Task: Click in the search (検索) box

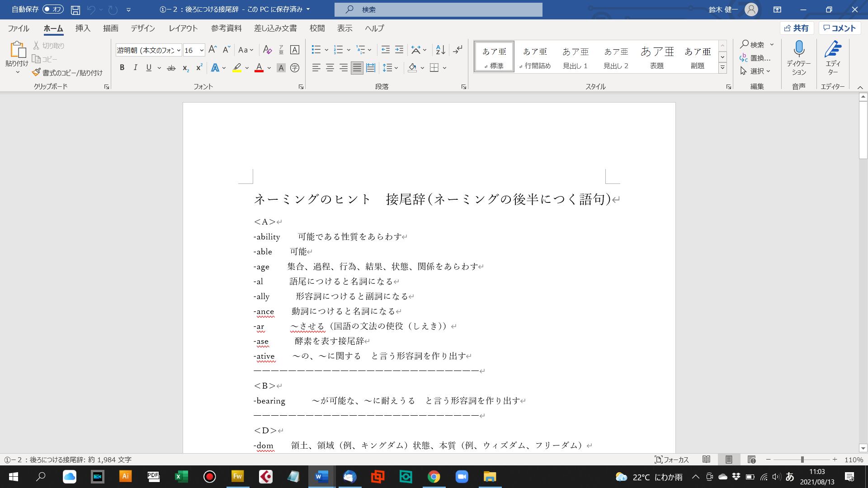Action: click(x=439, y=9)
